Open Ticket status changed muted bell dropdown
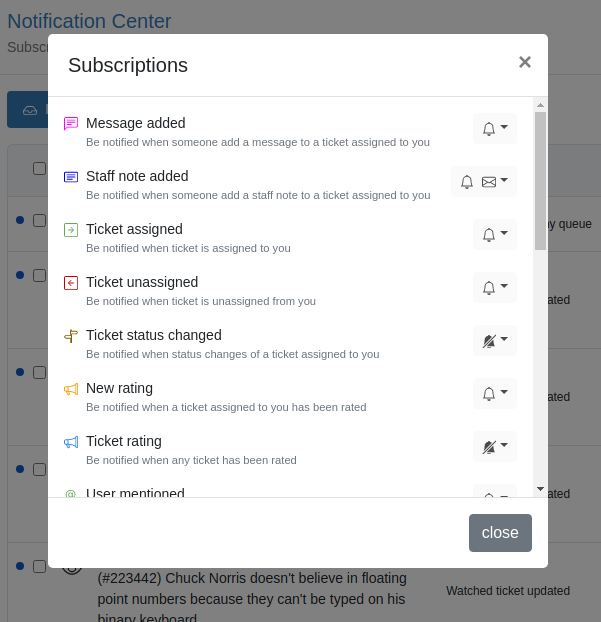The width and height of the screenshot is (601, 622). [495, 340]
